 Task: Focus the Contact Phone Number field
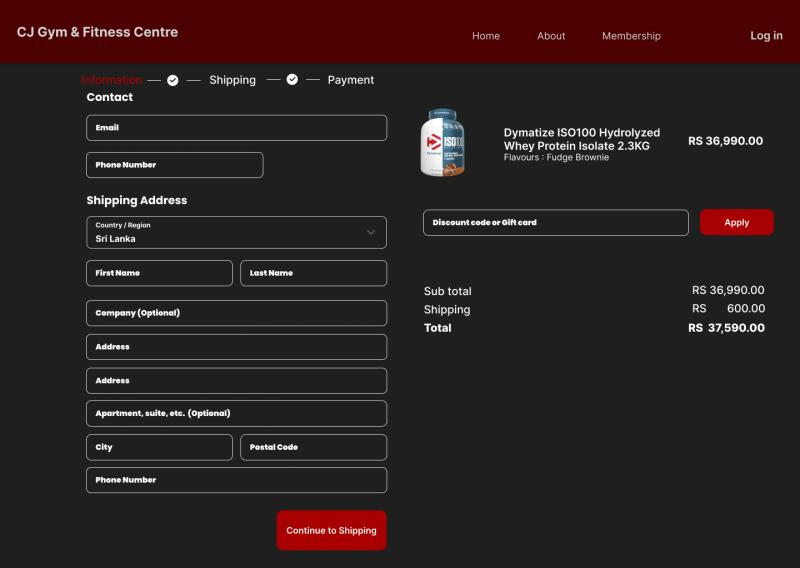tap(174, 165)
